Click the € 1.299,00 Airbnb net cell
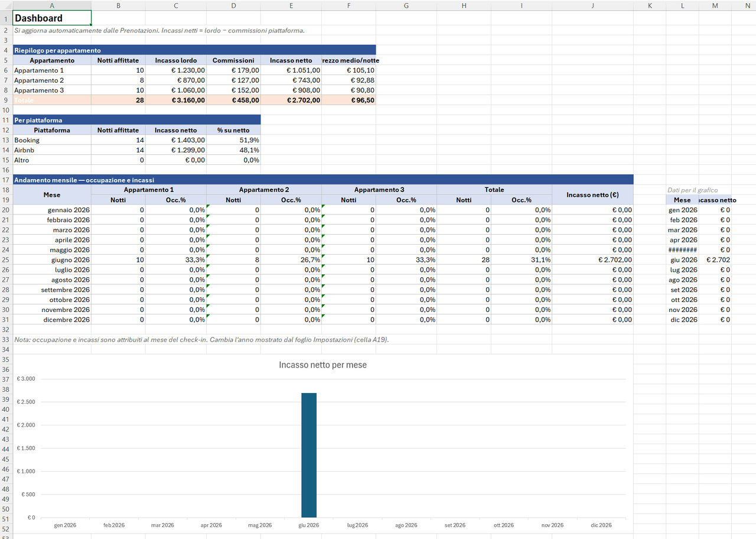Screen dimensions: 756x539 pos(177,150)
